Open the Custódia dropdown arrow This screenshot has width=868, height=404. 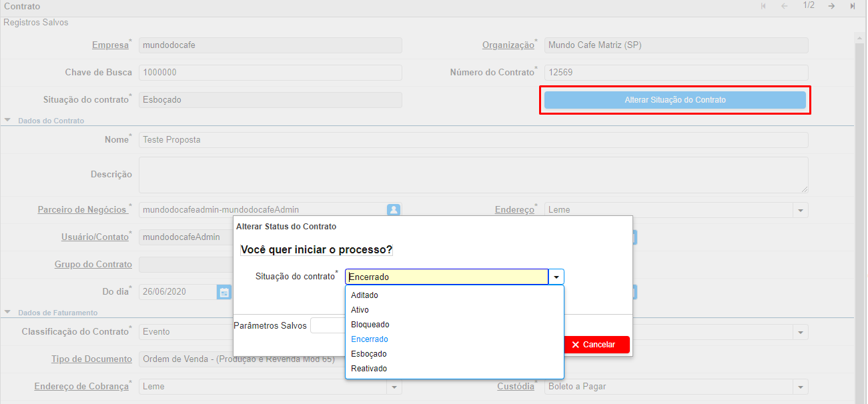coord(800,387)
